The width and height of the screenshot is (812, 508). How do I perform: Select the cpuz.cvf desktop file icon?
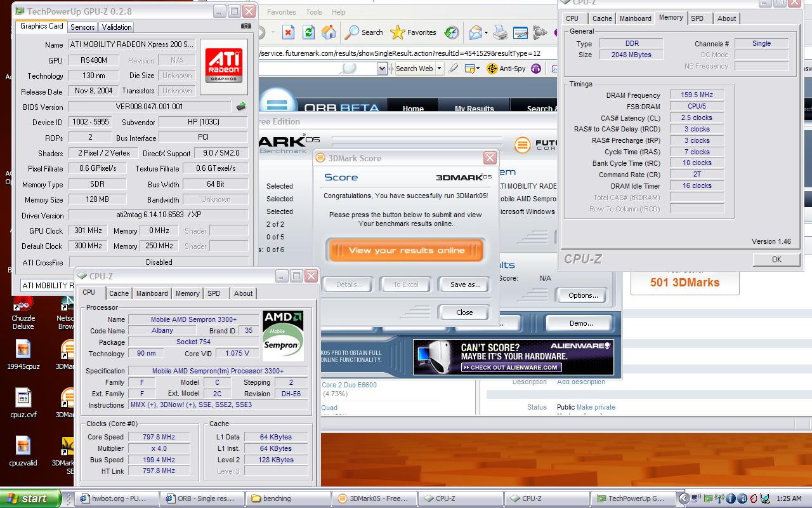tap(23, 403)
